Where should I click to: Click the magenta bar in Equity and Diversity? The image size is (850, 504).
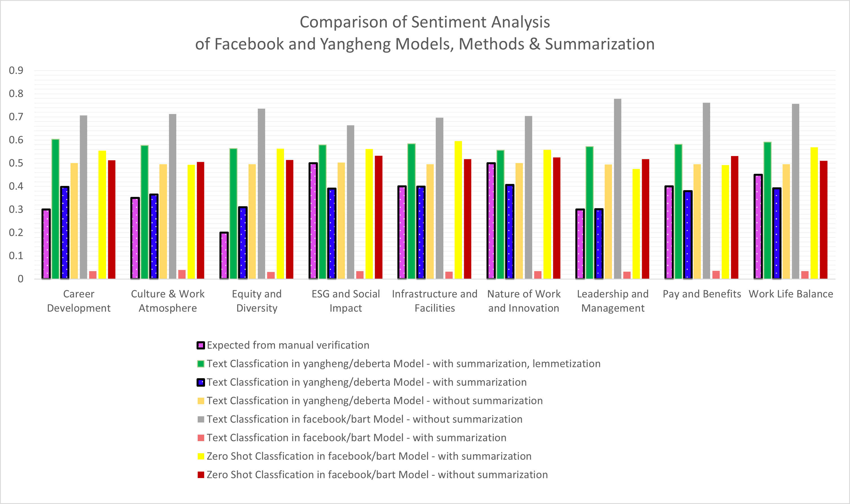tap(224, 256)
